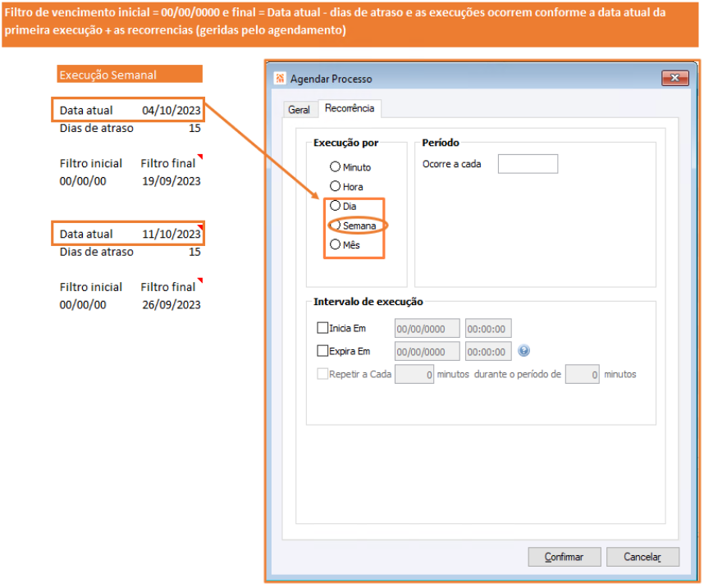Click the Período group label
The height and width of the screenshot is (588, 704).
[441, 144]
